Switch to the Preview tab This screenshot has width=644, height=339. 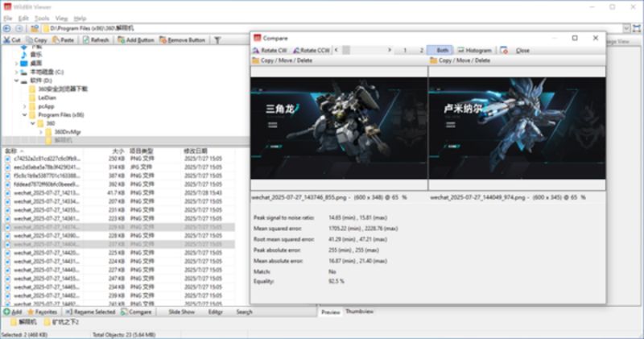click(x=331, y=312)
